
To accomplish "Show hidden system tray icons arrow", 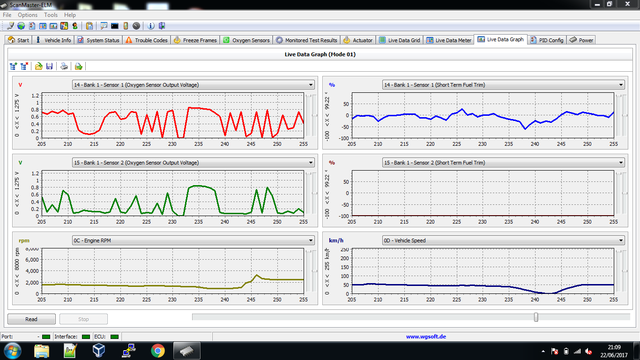I will click(543, 351).
